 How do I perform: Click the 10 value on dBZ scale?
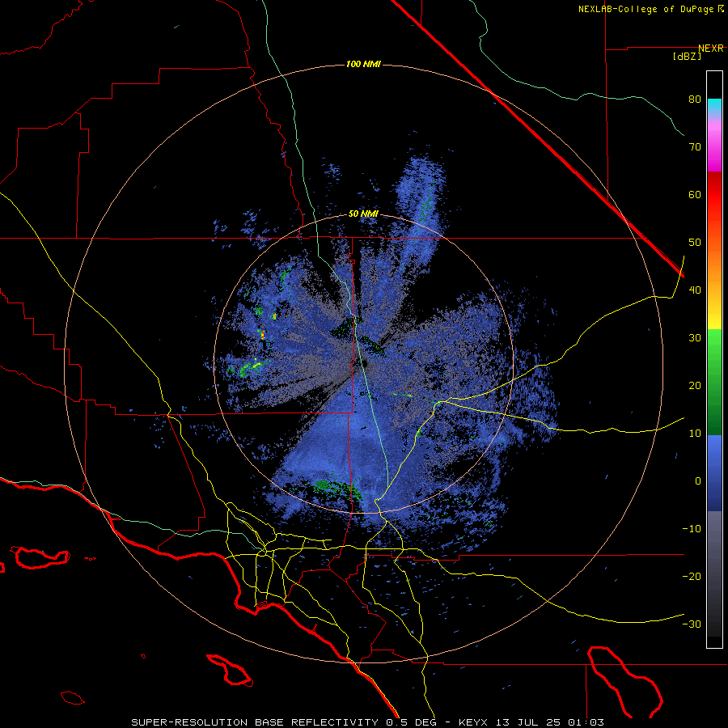695,434
